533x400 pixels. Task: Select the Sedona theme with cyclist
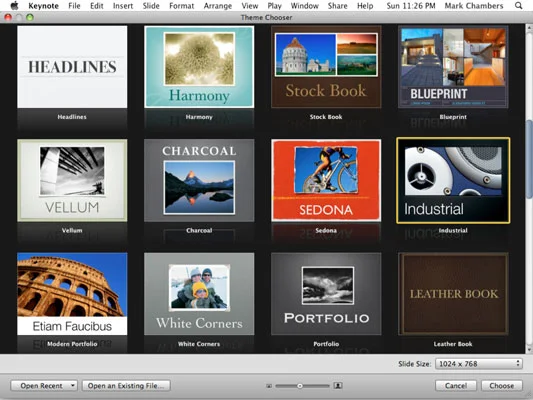(x=326, y=180)
